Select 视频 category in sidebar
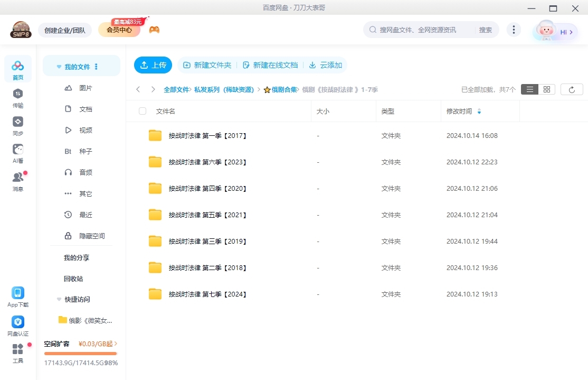 84,130
